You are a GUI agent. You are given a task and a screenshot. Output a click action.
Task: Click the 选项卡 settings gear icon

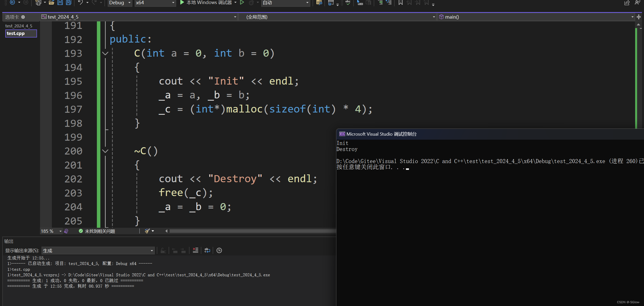(23, 17)
